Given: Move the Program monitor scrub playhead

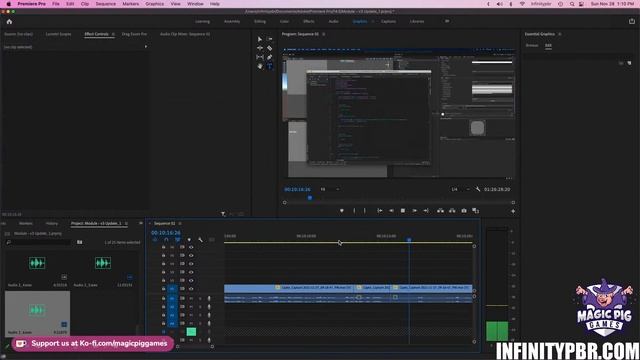Looking at the screenshot, I should click(x=310, y=198).
